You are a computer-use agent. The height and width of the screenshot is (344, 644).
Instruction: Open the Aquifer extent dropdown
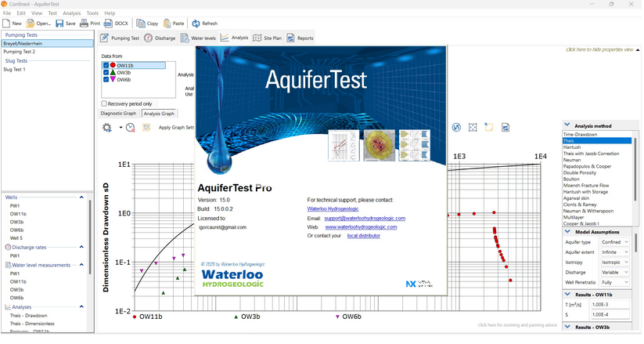(615, 252)
